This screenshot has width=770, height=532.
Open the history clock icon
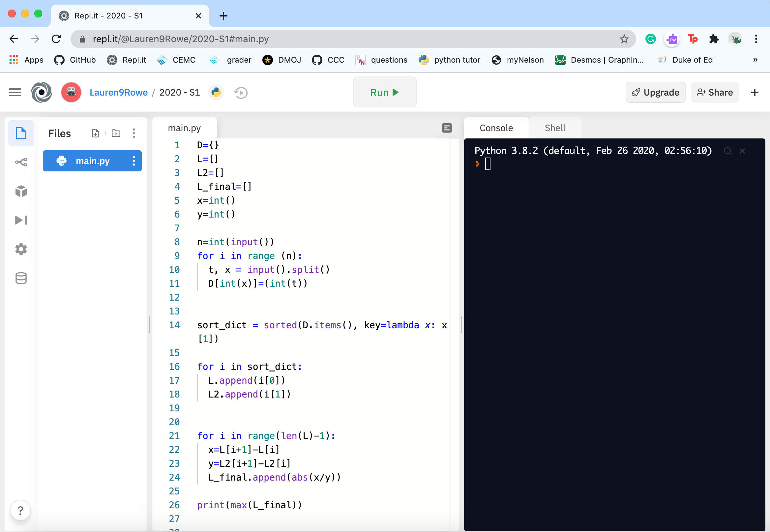pos(241,93)
